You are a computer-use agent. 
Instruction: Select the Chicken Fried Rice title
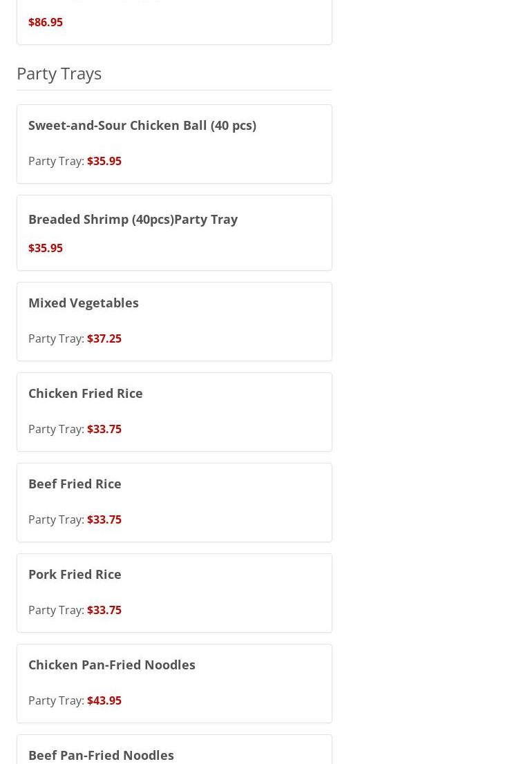click(85, 393)
